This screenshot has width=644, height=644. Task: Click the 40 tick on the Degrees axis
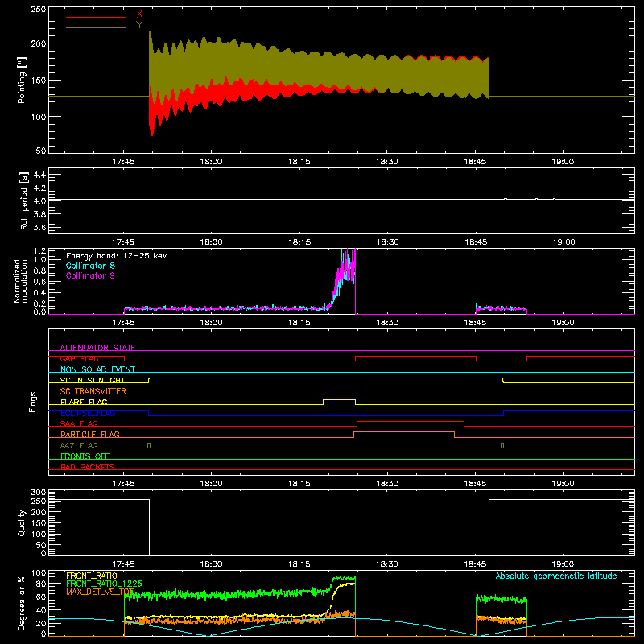tap(41, 611)
